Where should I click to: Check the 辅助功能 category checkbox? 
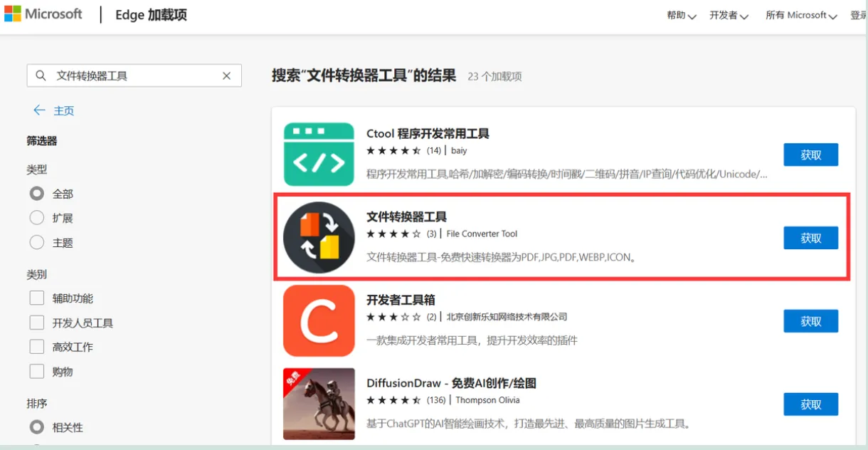[x=37, y=298]
